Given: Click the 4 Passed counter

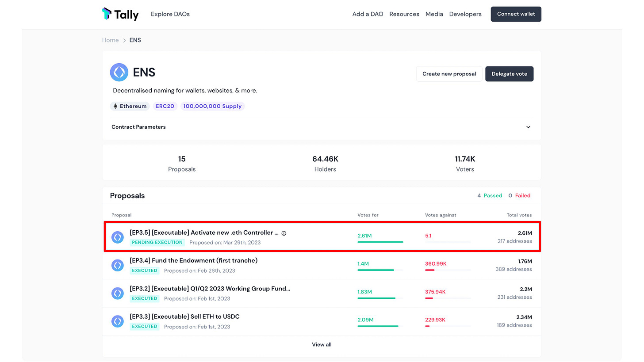Looking at the screenshot, I should pyautogui.click(x=490, y=195).
